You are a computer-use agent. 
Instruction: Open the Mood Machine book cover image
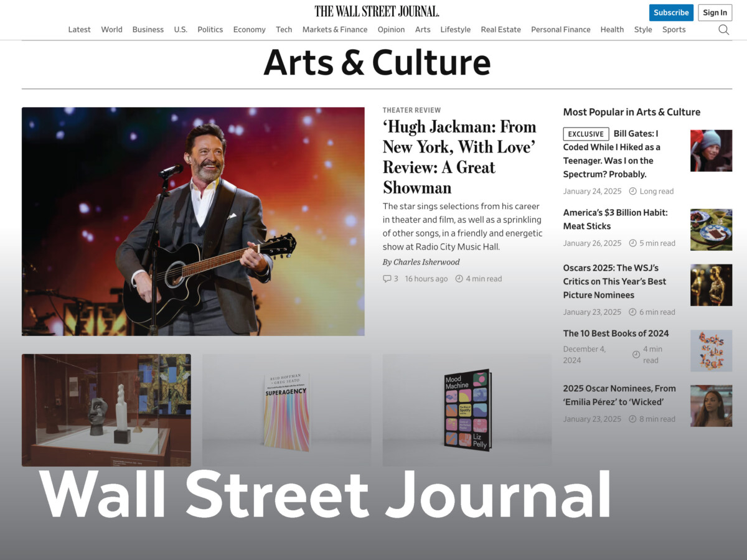467,410
